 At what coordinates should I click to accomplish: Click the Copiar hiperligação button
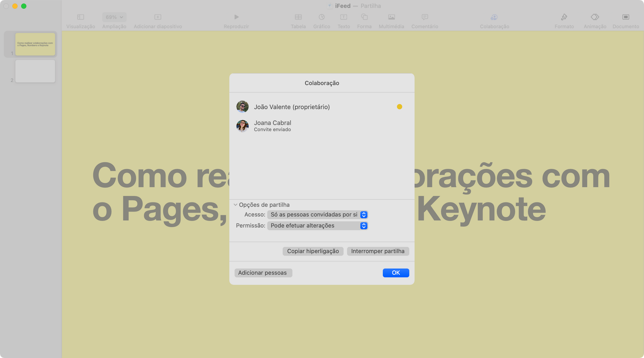[x=313, y=251]
